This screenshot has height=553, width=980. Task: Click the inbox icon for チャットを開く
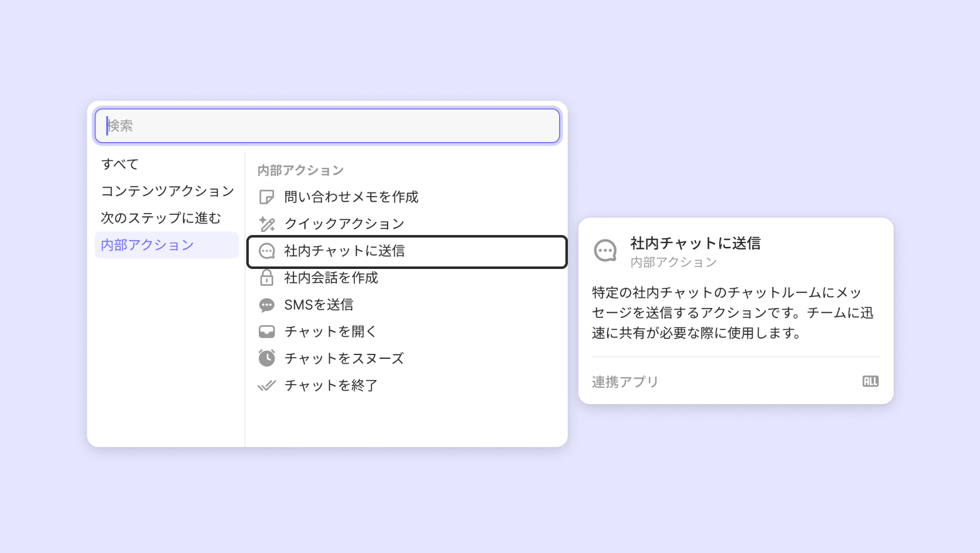(x=267, y=332)
